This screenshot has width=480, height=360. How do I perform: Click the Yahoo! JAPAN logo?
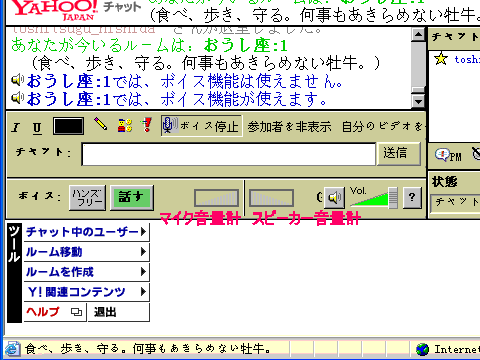55,10
